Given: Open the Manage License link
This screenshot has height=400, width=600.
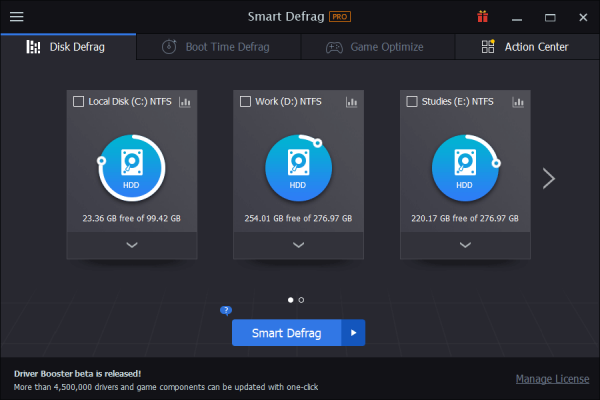Looking at the screenshot, I should click(552, 379).
